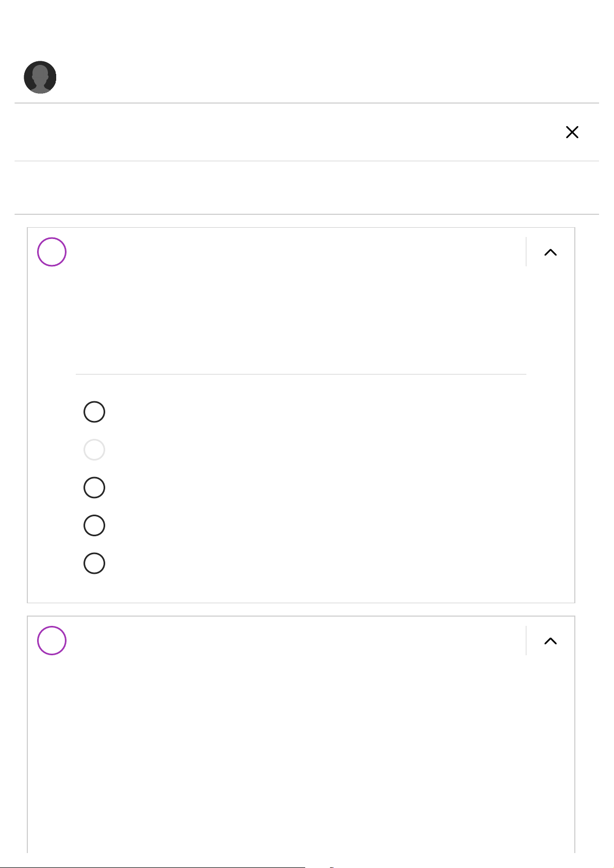Click the user profile avatar

[40, 77]
